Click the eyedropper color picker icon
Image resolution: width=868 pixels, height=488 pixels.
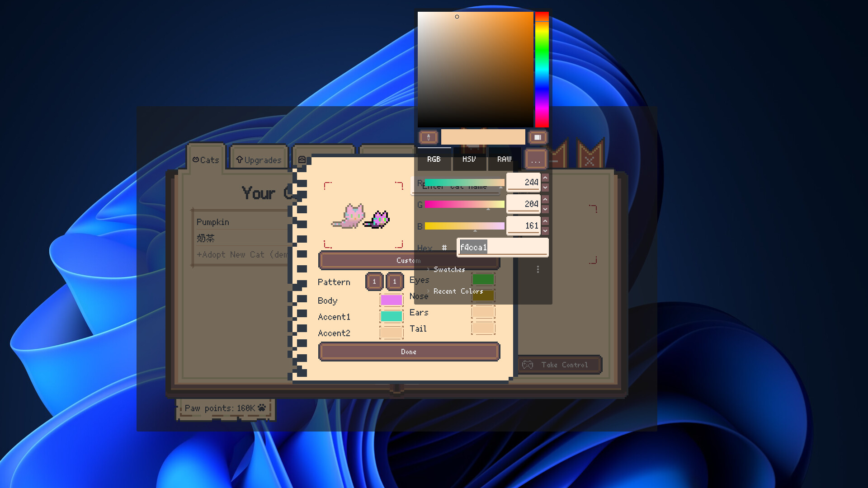(428, 137)
